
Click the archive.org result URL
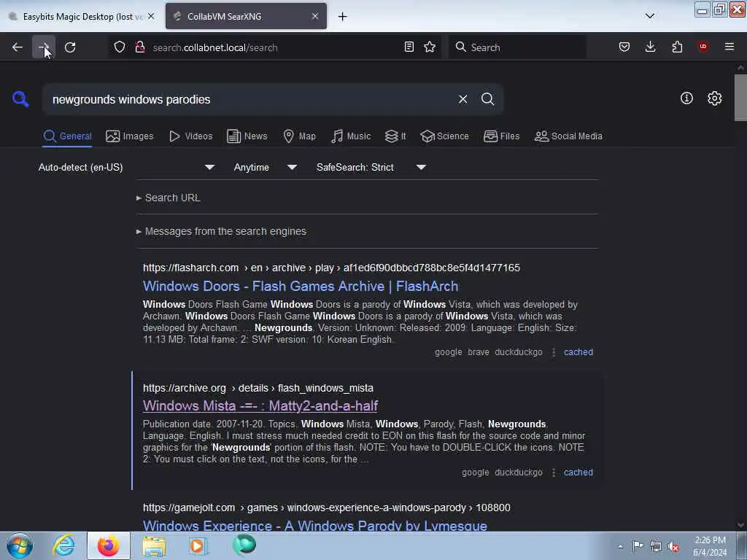(258, 388)
